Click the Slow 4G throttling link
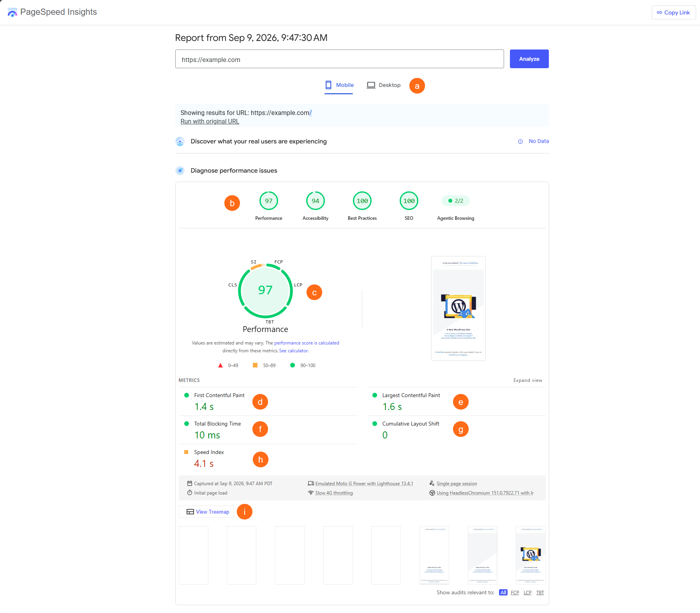Screen dimensions: 700x613 [x=334, y=493]
